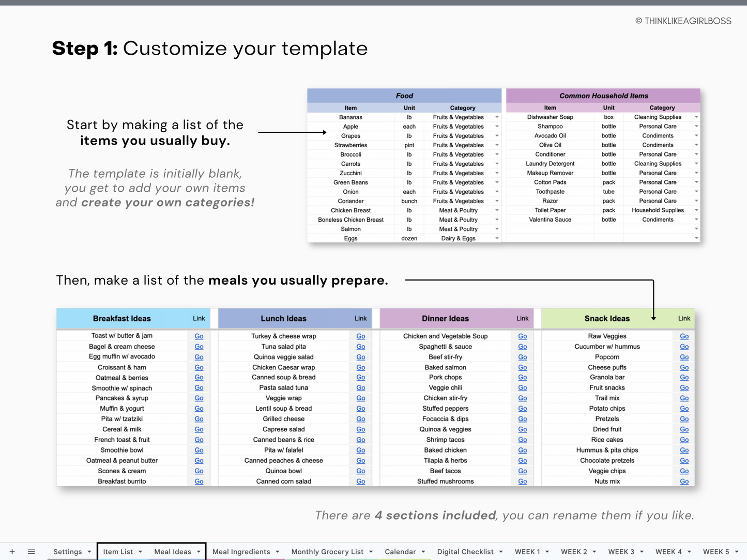Open the Go link for Grilled cheese
Viewport: 747px width, 560px height.
pyautogui.click(x=361, y=419)
